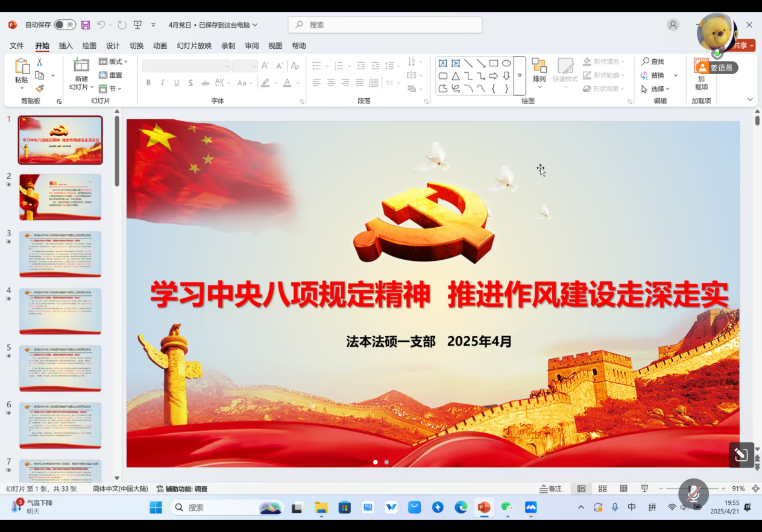Screen dimensions: 762x532
Task: Expand the shapes gallery More arrow
Action: click(520, 76)
